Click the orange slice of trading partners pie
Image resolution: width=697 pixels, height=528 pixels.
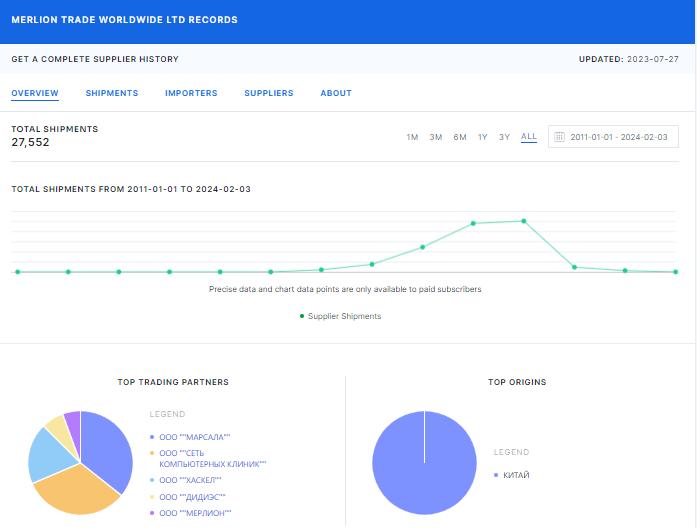pyautogui.click(x=76, y=491)
